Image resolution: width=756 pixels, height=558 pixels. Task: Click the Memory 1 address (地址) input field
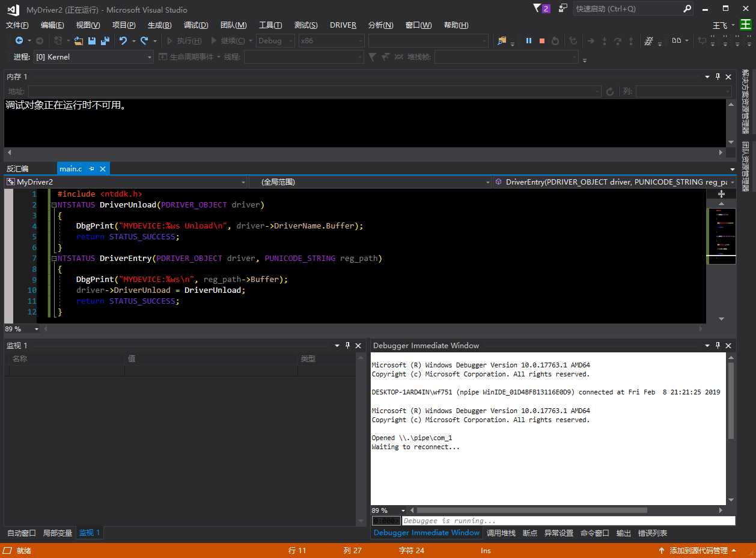click(314, 91)
